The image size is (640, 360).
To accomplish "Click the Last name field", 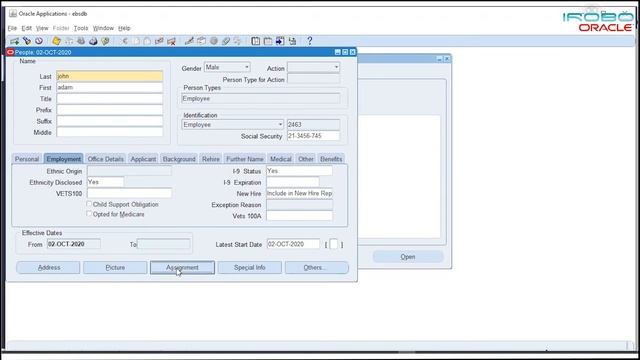I will 110,76.
